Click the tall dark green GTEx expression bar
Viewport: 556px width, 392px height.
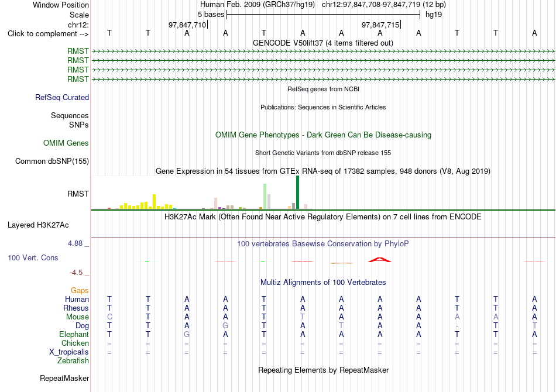pos(297,192)
